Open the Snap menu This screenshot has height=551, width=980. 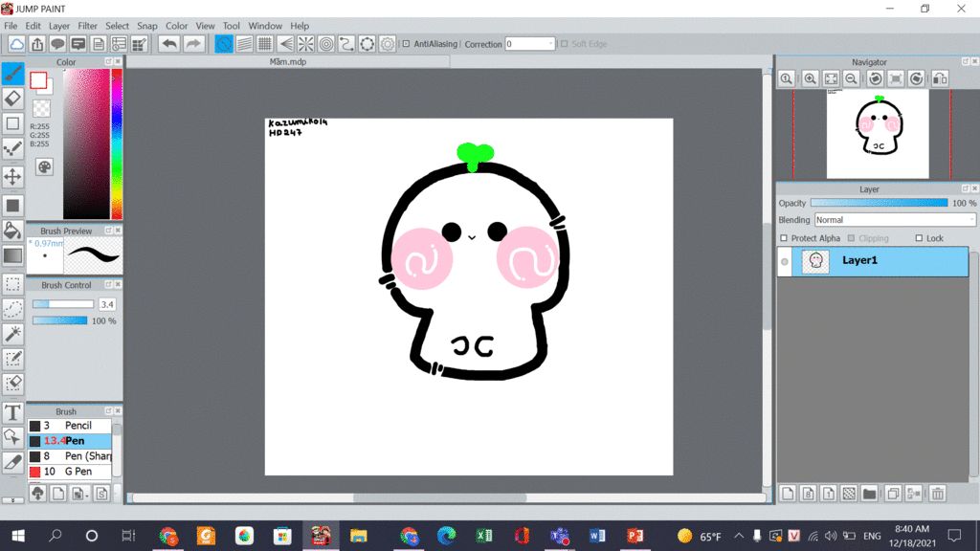click(146, 26)
